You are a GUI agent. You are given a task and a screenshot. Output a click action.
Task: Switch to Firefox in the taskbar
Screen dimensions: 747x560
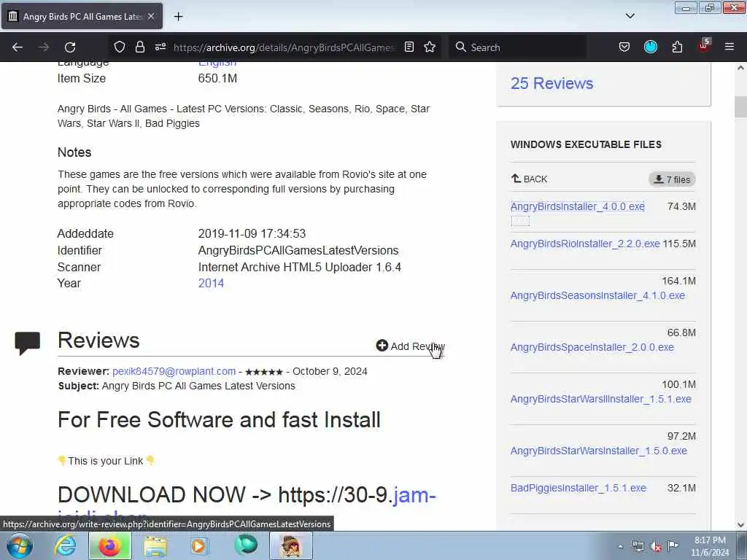pos(109,545)
